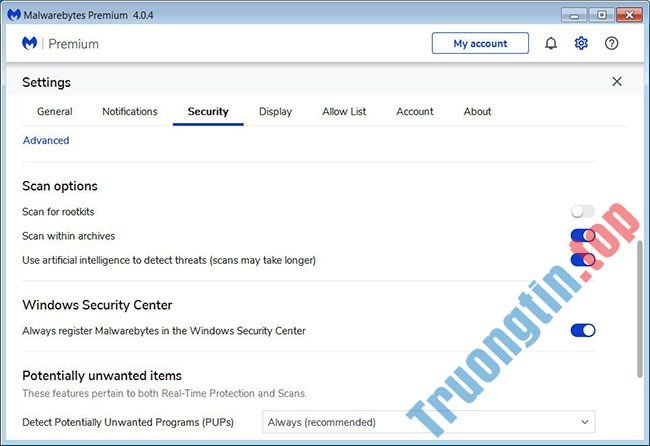Click the settings vertical scrollbar

click(x=640, y=308)
